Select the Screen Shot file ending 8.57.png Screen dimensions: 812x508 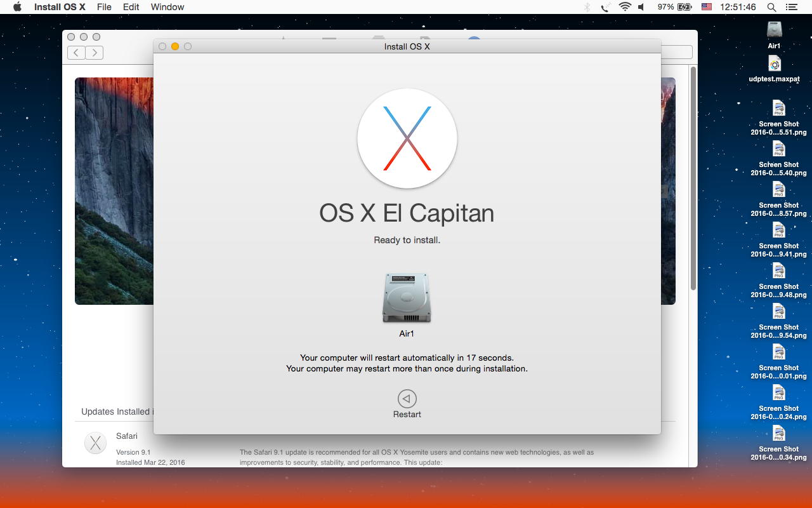[x=778, y=190]
